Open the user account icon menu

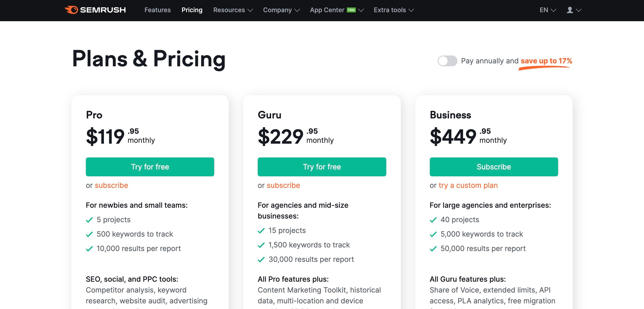pos(574,10)
